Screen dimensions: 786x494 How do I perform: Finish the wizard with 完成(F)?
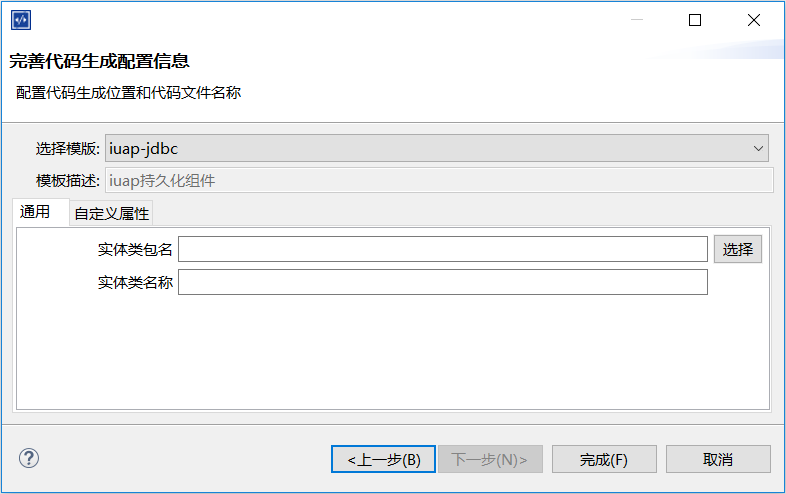click(604, 459)
